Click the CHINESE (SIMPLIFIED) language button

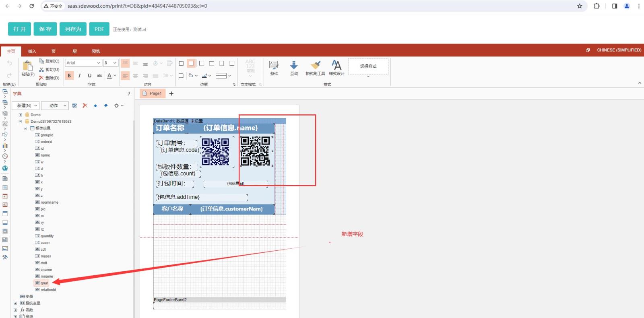coord(619,50)
